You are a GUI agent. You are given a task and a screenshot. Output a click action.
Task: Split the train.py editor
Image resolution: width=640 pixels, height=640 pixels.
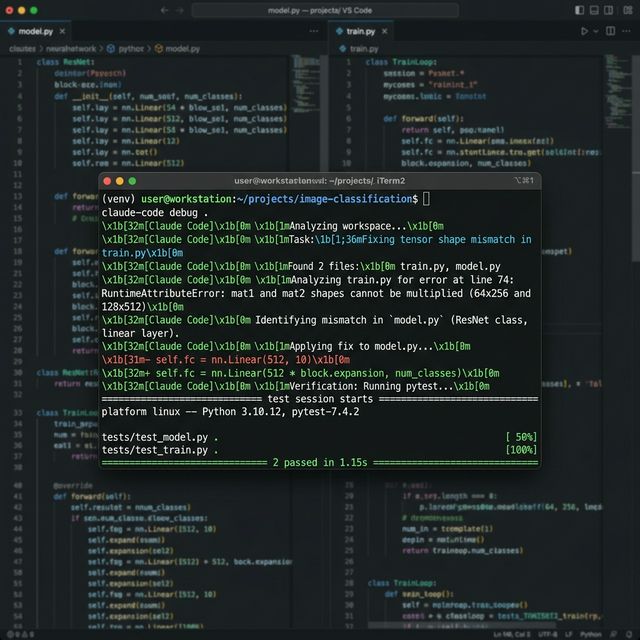(610, 31)
